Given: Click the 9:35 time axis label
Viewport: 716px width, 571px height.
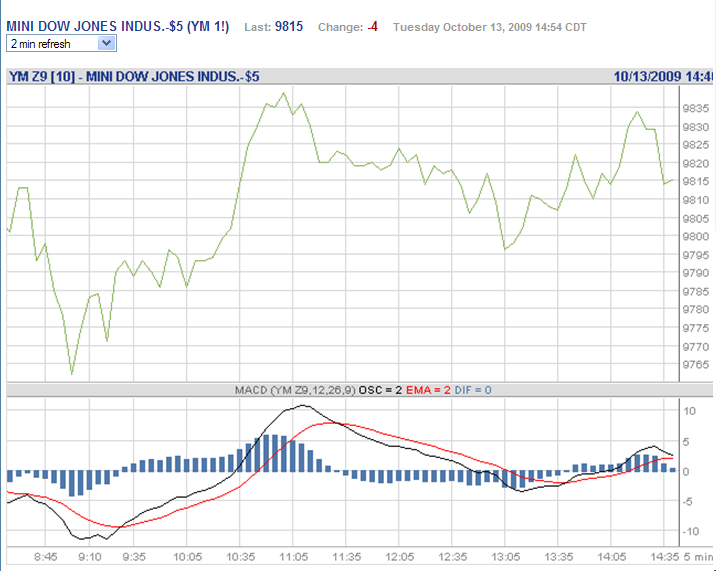Looking at the screenshot, I should pos(134,557).
